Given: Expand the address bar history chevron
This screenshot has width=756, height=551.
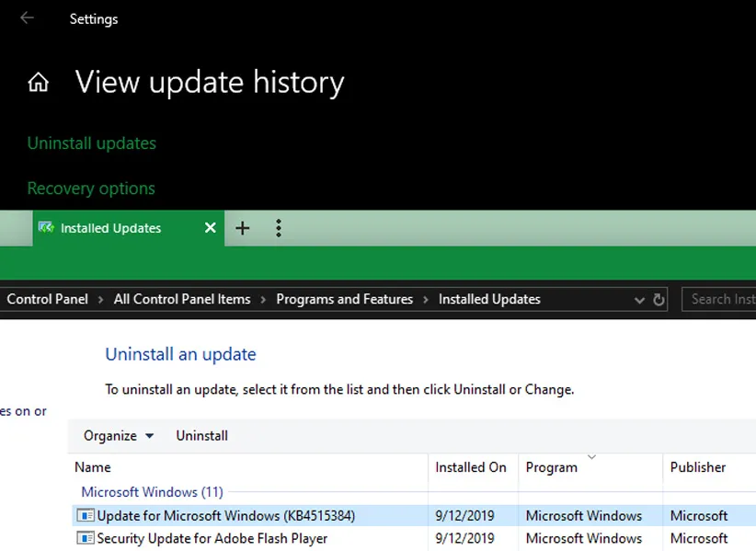Looking at the screenshot, I should 639,300.
